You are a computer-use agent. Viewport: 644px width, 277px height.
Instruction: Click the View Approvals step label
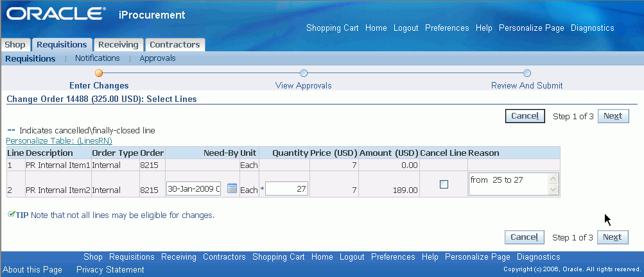coord(303,86)
